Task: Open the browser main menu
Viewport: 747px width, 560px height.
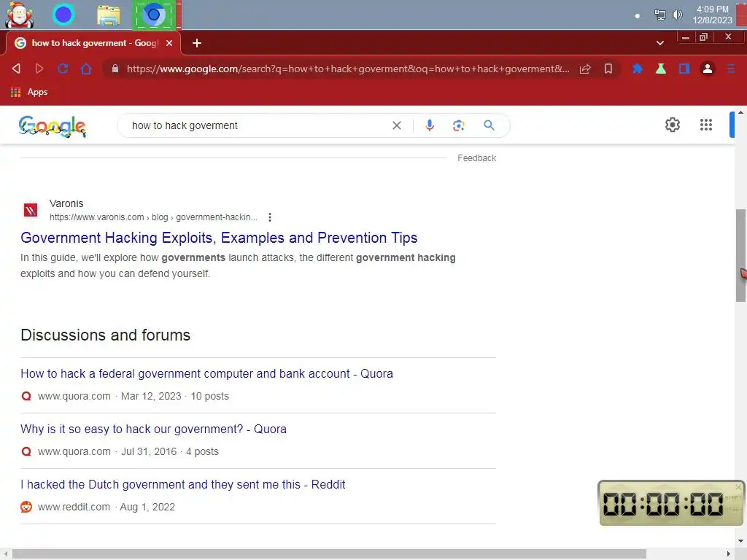Action: [731, 69]
